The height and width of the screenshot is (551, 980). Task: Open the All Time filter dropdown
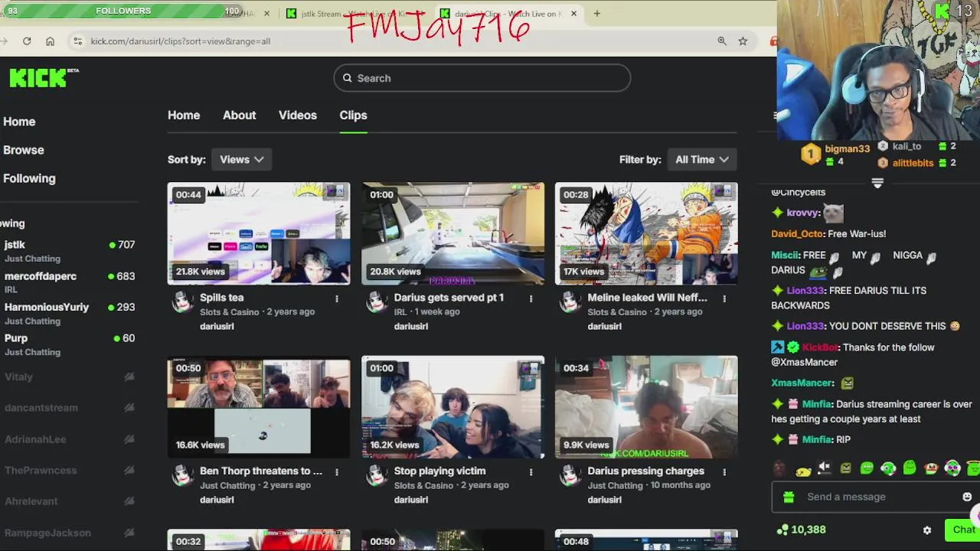coord(702,159)
